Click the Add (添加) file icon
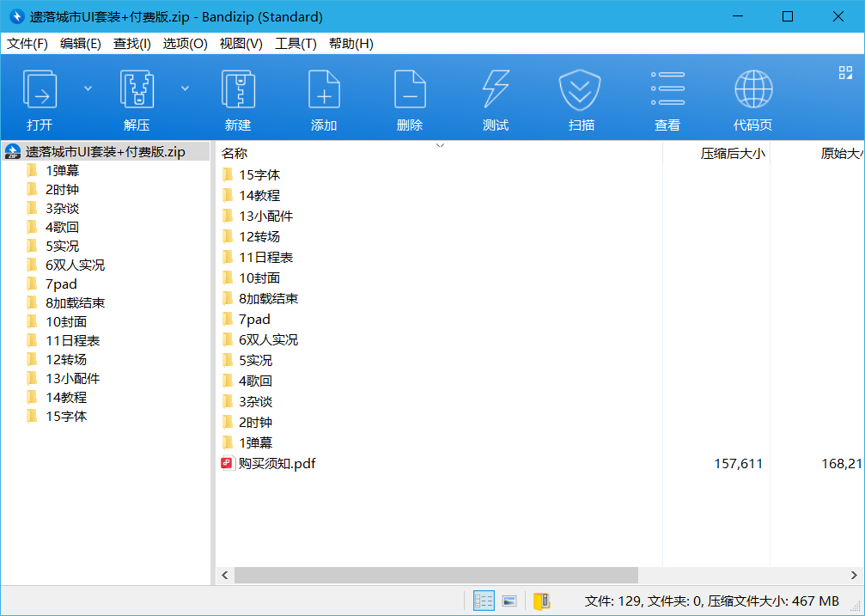Viewport: 865px width, 616px height. pos(324,88)
